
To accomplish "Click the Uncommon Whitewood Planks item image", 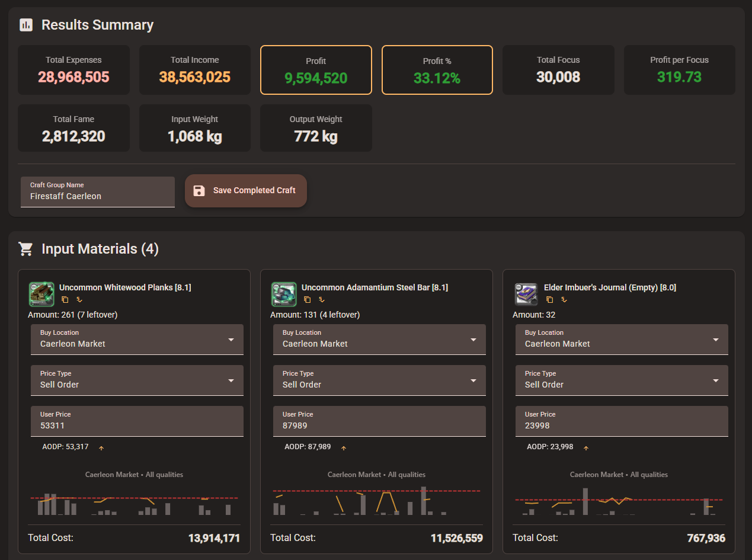I will pos(41,294).
